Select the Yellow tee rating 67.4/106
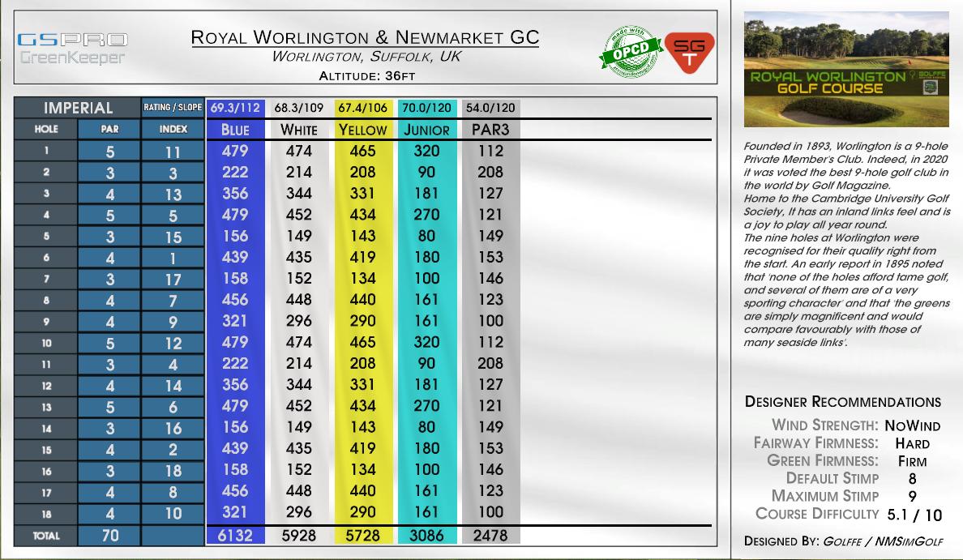Screen dimensions: 963x560 (x=362, y=108)
